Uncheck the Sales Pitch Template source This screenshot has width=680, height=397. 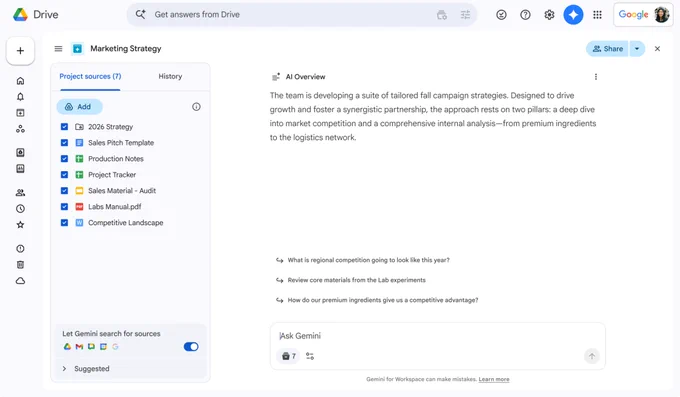[64, 143]
